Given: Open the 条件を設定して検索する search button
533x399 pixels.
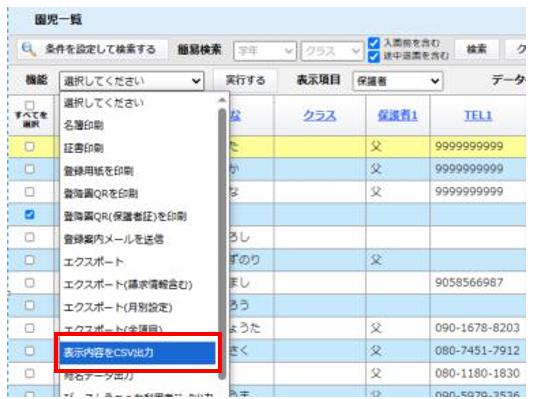Looking at the screenshot, I should click(93, 50).
